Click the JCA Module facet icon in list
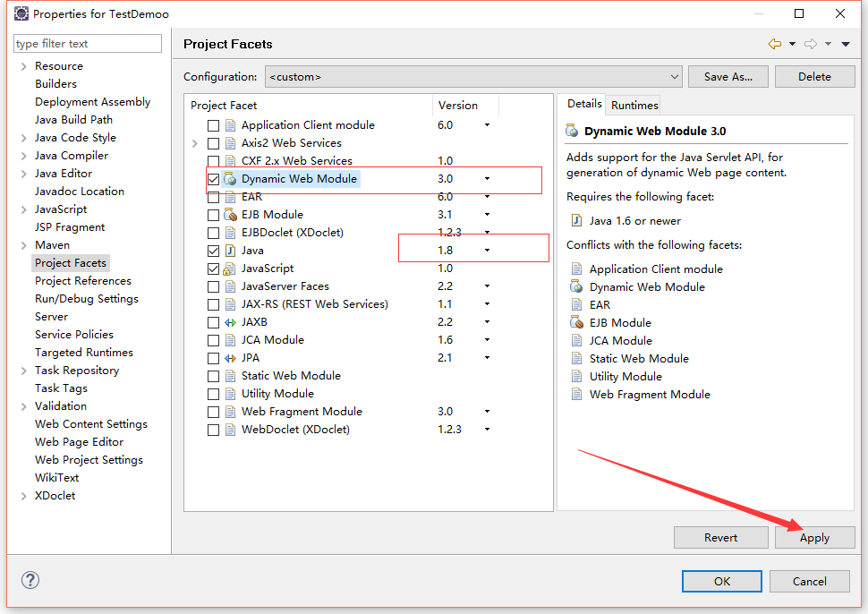This screenshot has width=868, height=614. [x=230, y=340]
